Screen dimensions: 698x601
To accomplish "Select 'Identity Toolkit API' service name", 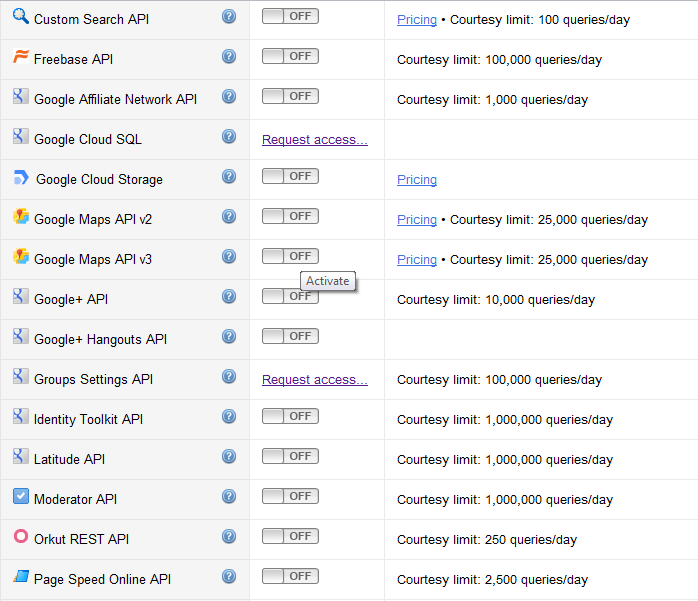I will 88,419.
